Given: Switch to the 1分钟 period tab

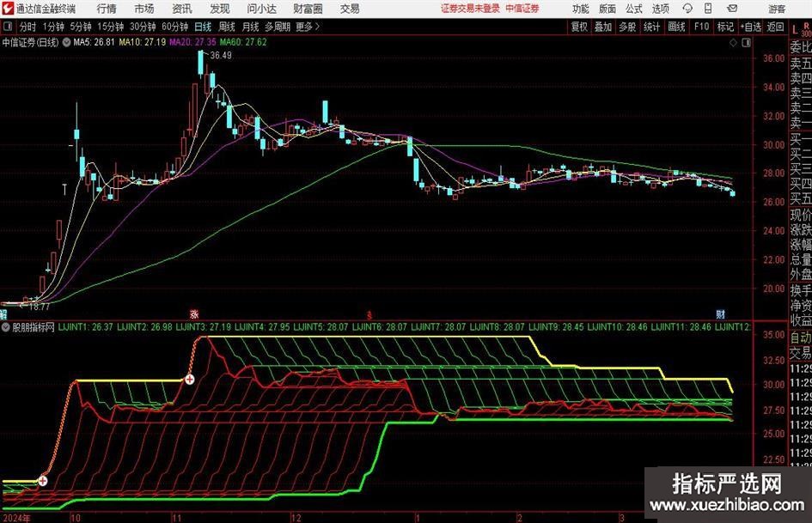Looking at the screenshot, I should [x=53, y=27].
